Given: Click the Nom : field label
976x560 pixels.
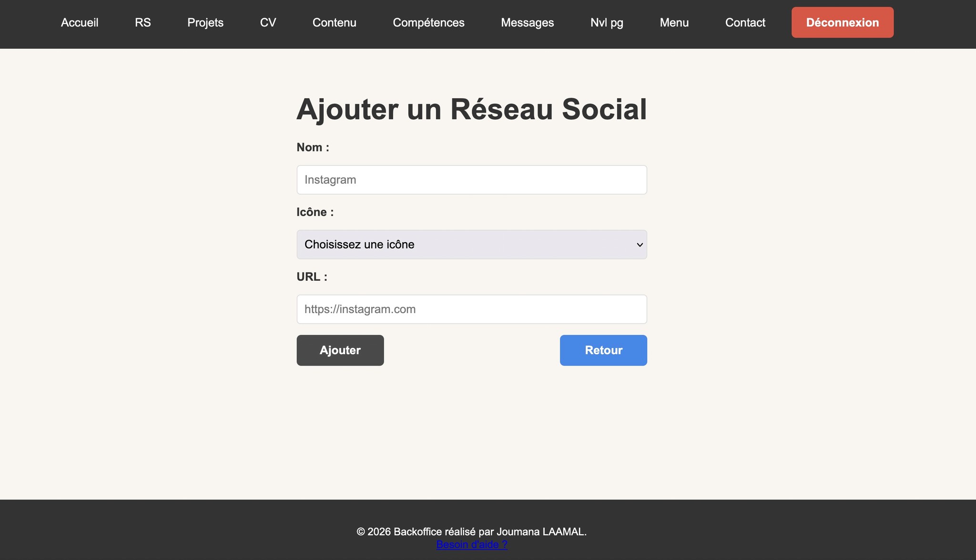Looking at the screenshot, I should click(313, 147).
